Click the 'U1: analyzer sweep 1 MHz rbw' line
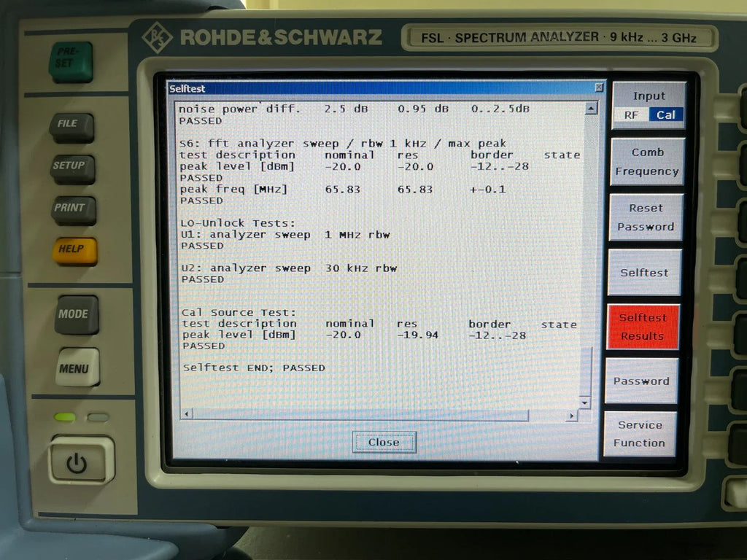Image resolution: width=747 pixels, height=560 pixels. point(285,234)
